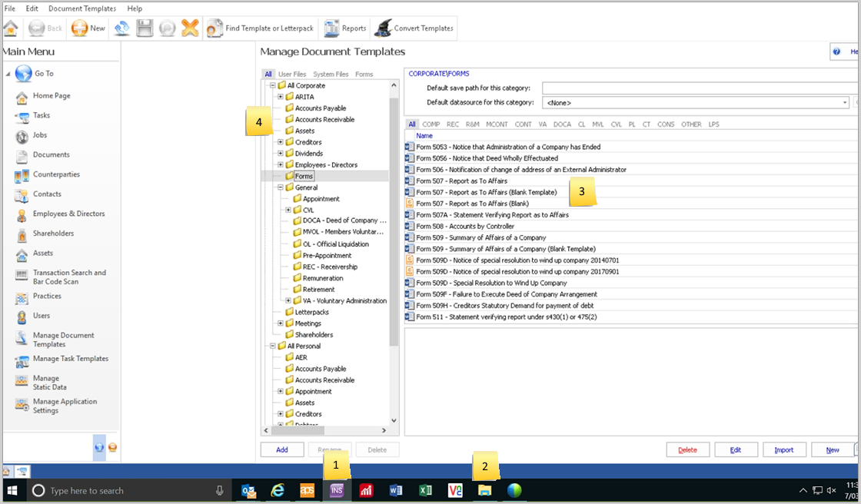Click the Home icon in the toolbar

[x=11, y=28]
